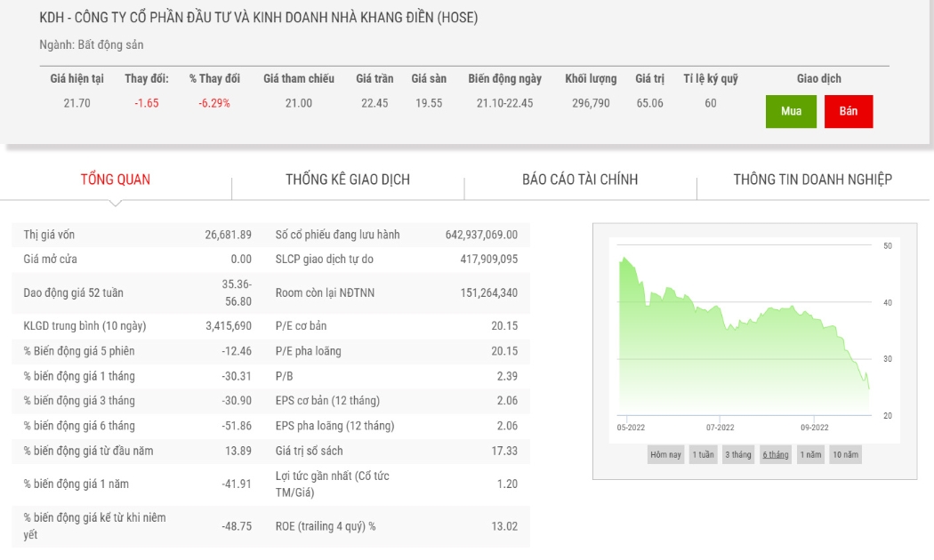The width and height of the screenshot is (934, 560).
Task: Click the 52-week range 35.36-56.80
Action: pos(238,292)
